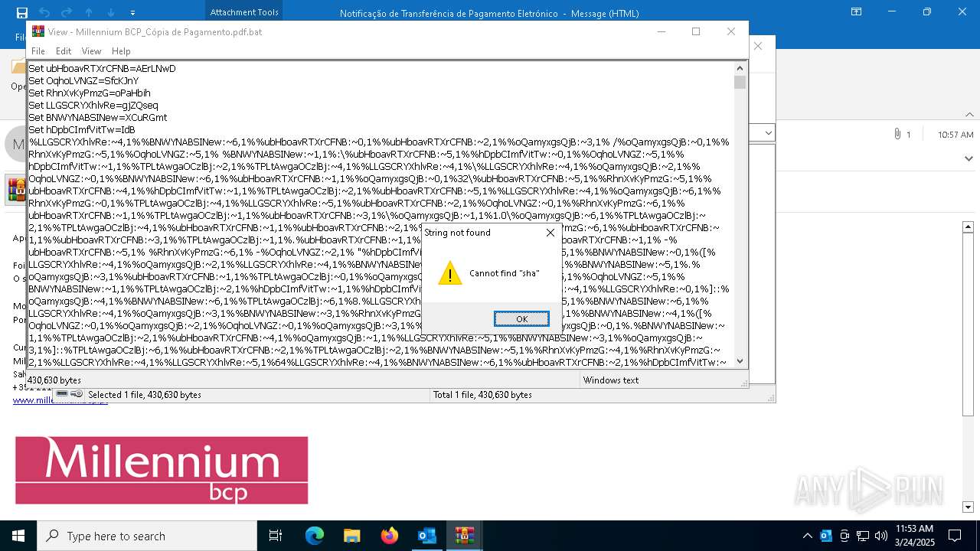Click the viewer vertical scrollbar down arrow
Viewport: 980px width, 551px height.
pos(740,360)
